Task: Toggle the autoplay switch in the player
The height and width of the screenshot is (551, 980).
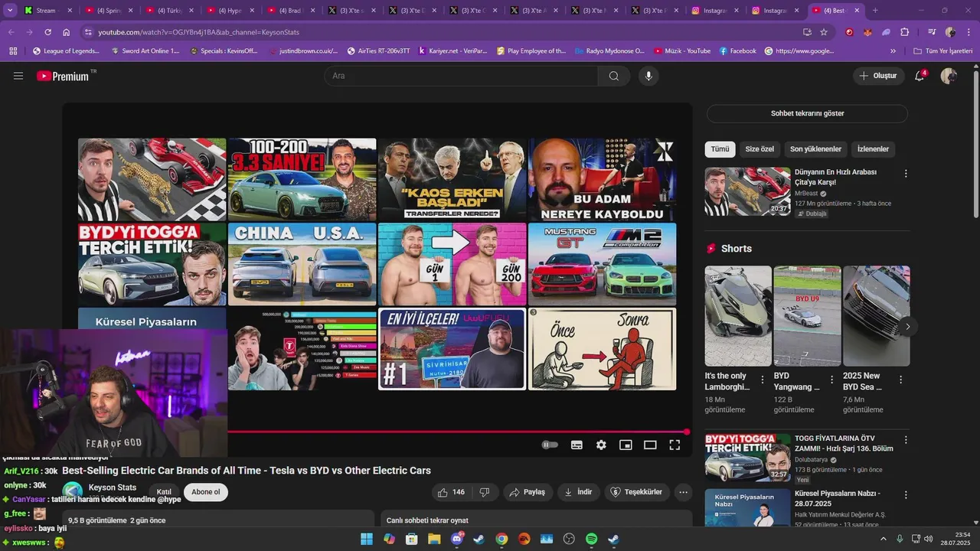Action: 550,445
